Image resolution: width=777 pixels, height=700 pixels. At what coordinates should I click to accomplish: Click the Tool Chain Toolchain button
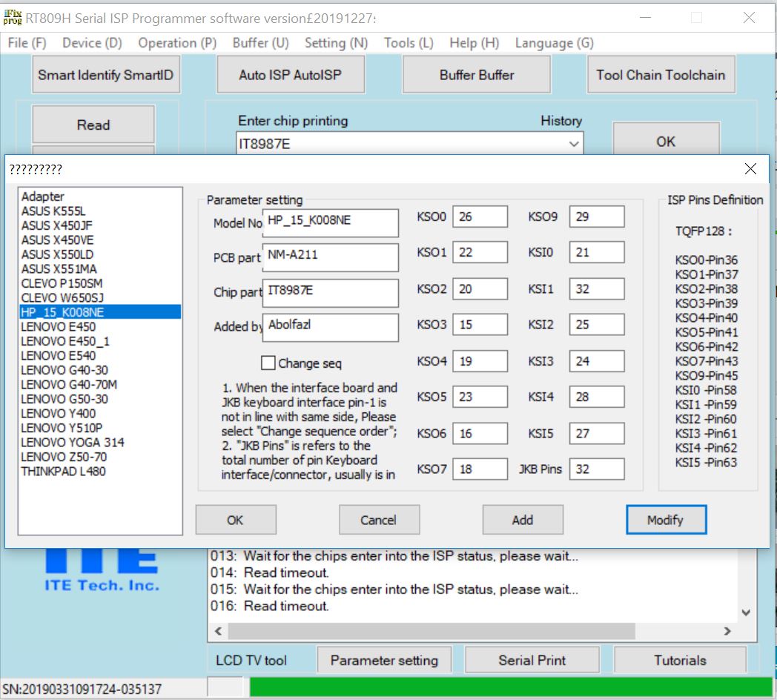661,75
